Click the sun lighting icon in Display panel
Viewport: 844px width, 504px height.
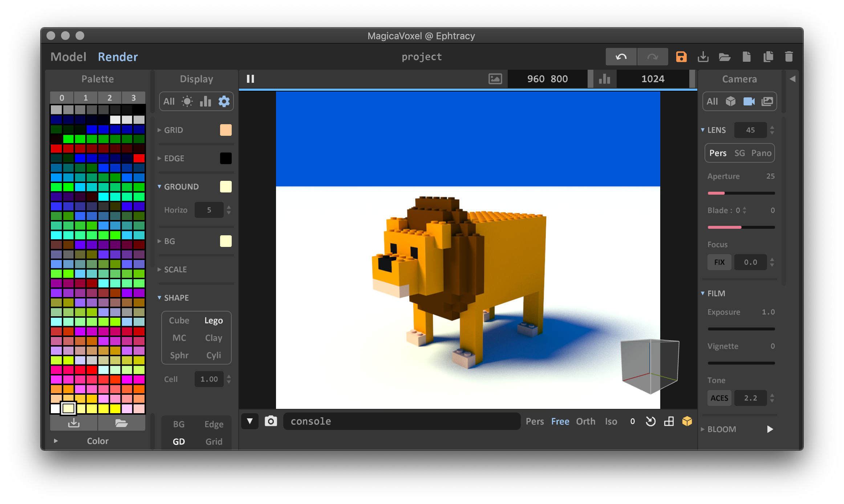coord(187,101)
